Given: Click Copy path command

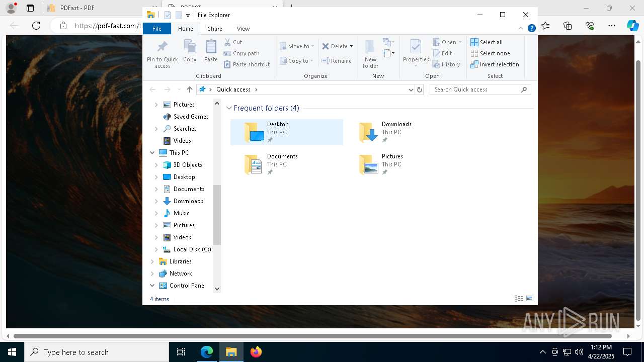Looking at the screenshot, I should pos(242,53).
